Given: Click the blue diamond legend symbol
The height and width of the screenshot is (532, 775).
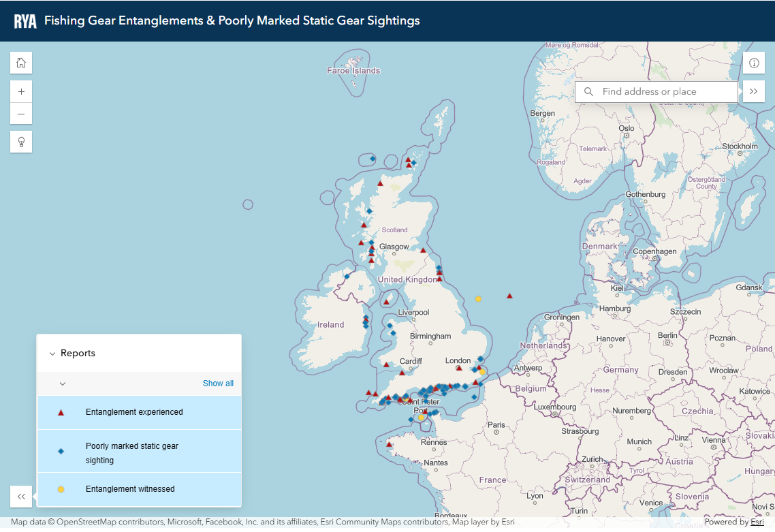Looking at the screenshot, I should (61, 451).
